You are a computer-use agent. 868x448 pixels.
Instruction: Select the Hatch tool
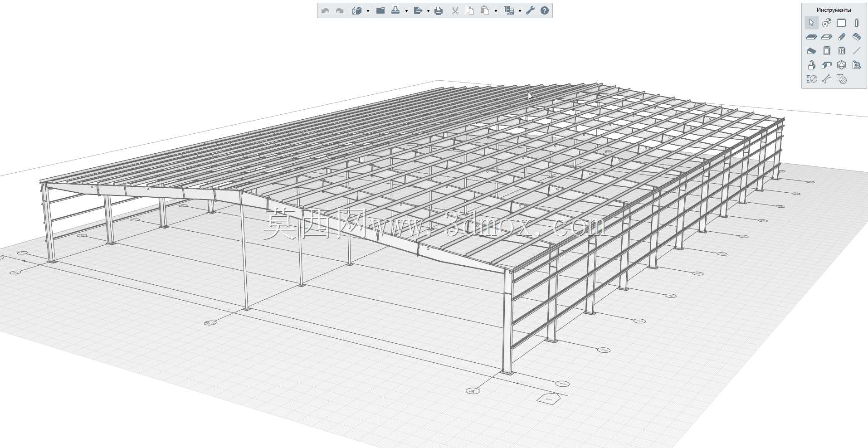[842, 79]
